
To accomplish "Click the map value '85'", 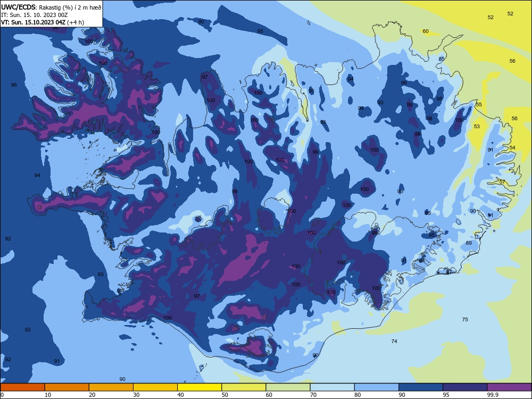I will point(442,59).
